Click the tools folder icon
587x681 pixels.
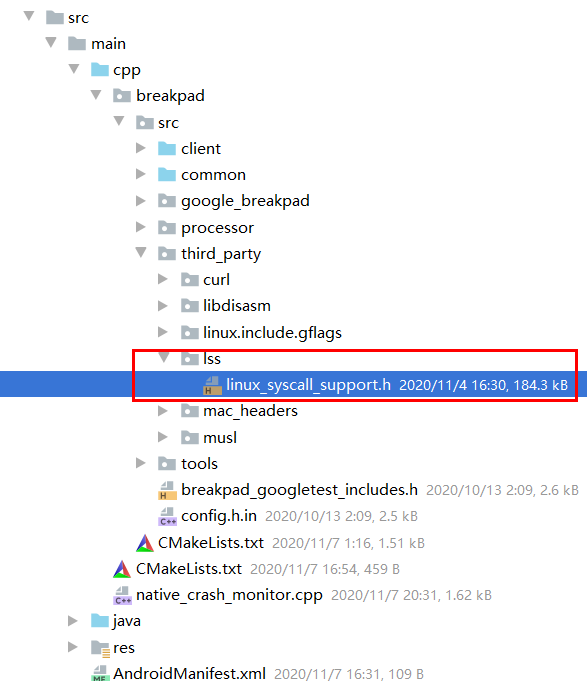click(167, 464)
